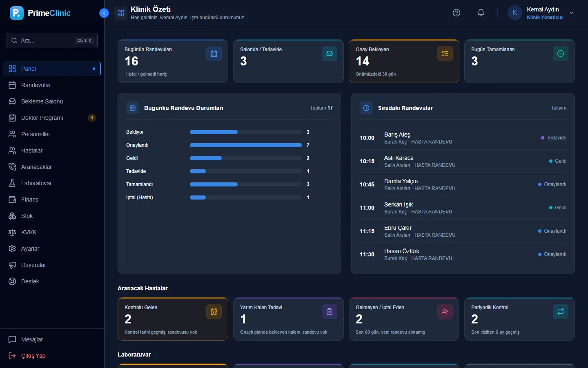
Task: Focus the Ara search field
Action: [x=52, y=40]
